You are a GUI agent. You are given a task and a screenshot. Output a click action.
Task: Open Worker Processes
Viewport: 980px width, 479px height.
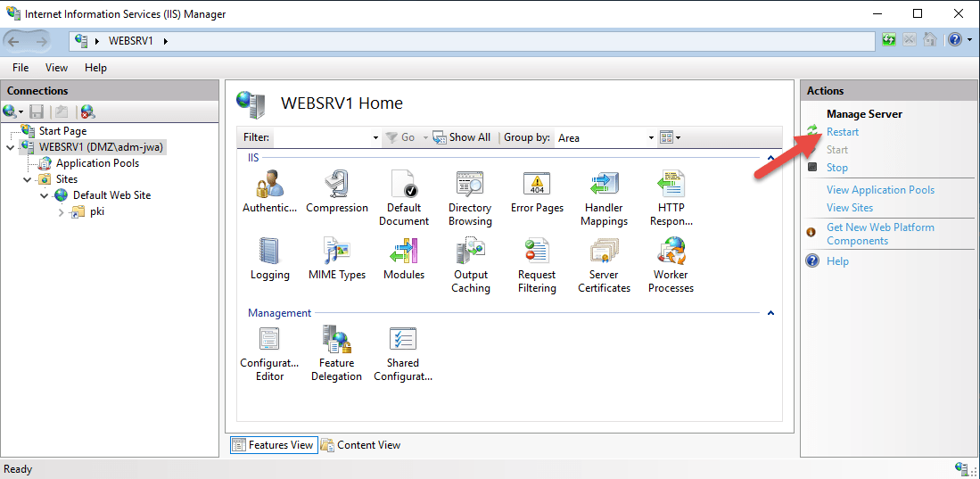[671, 252]
